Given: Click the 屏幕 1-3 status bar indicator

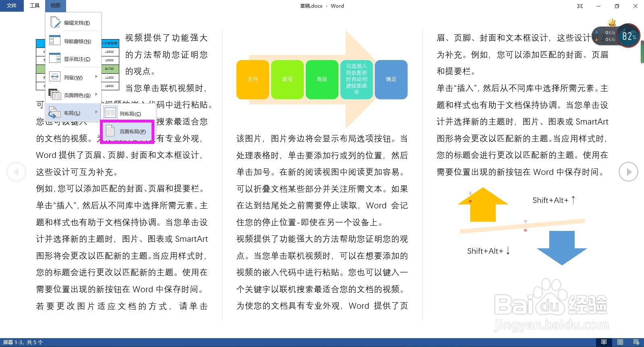Looking at the screenshot, I should point(23,342).
